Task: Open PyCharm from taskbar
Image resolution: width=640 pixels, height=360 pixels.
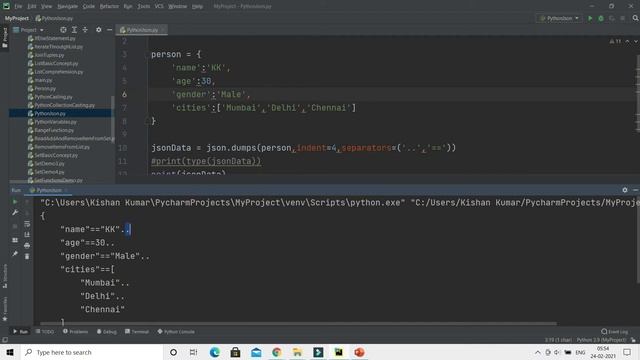Action: tap(338, 352)
